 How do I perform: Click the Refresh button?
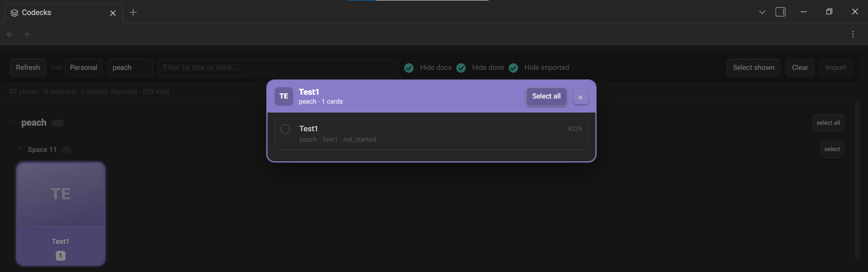point(28,68)
